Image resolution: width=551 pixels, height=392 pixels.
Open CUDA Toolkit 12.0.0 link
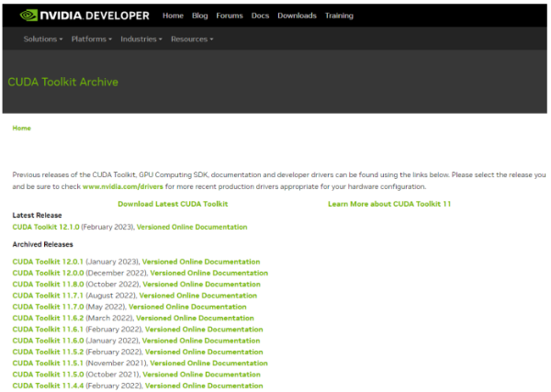(48, 273)
